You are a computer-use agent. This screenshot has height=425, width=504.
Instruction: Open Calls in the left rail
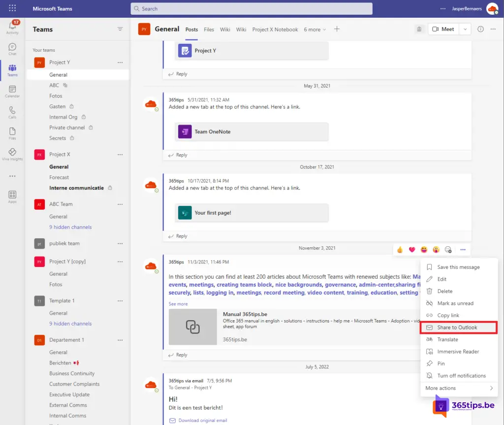12,112
